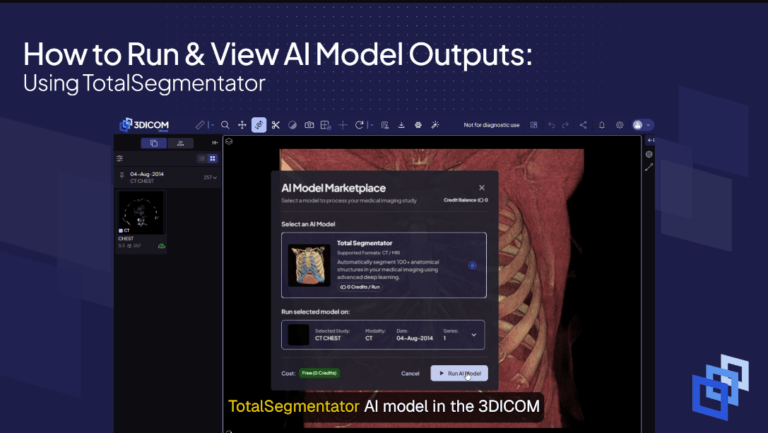Click the Not for diagnostic use label

tap(491, 125)
